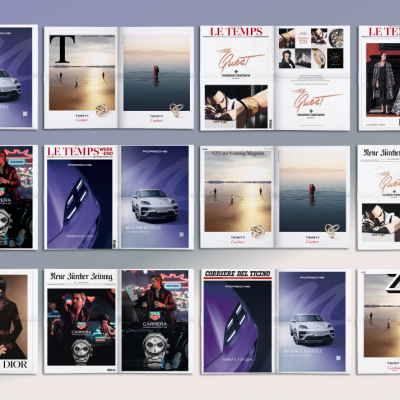Select the big black T magazine logo
This screenshot has height=400, width=400.
[x=62, y=49]
